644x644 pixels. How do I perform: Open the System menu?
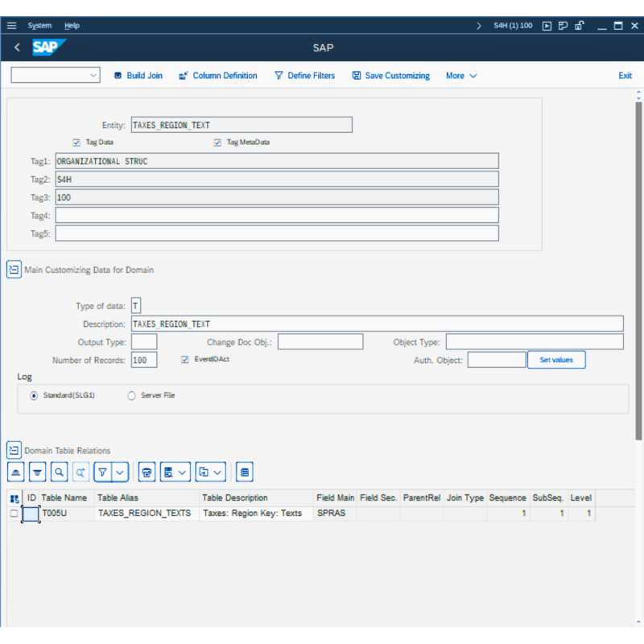39,26
